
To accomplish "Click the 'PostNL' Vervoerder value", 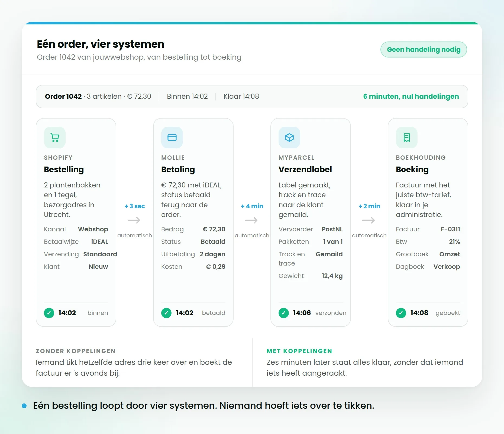I will 332,229.
